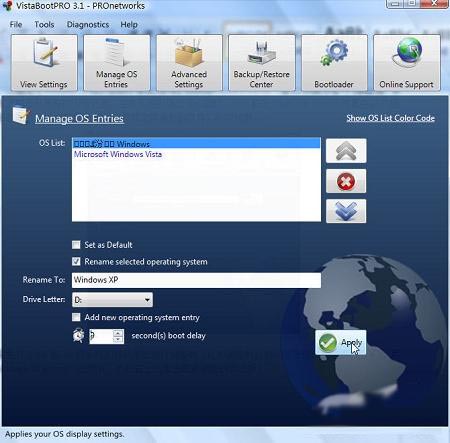Open Manage OS Entries toolbar button

(x=116, y=63)
